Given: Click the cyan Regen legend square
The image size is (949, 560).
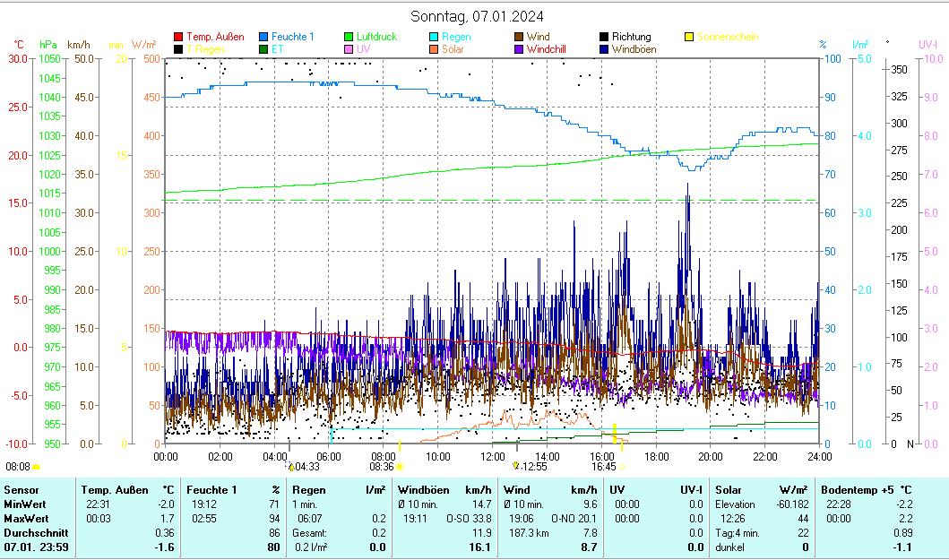Looking at the screenshot, I should coord(434,37).
